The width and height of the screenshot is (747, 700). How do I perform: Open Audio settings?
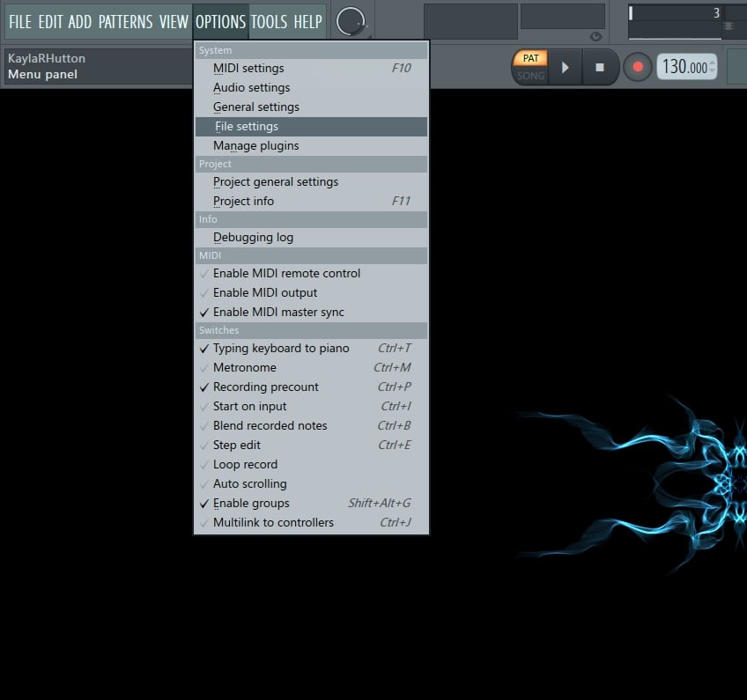(251, 87)
